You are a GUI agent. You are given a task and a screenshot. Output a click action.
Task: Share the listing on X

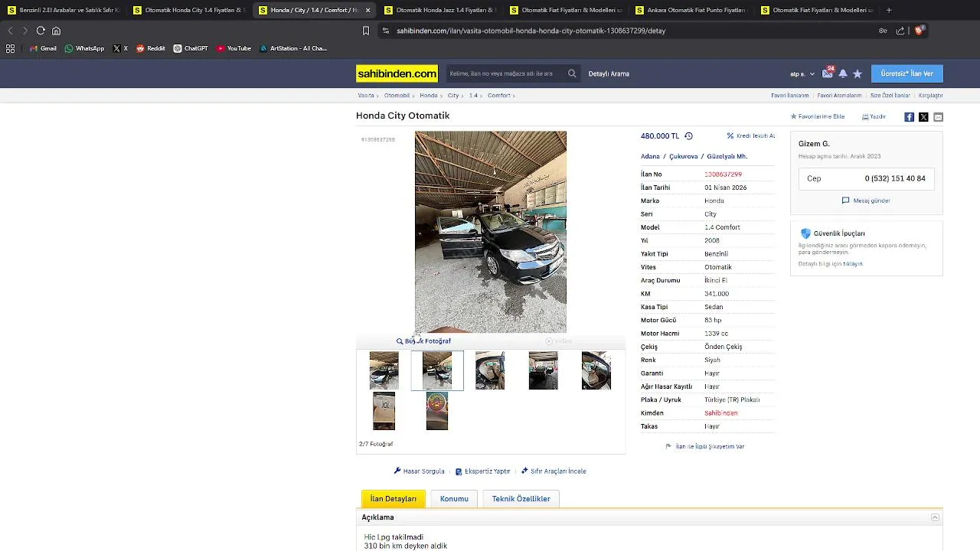923,117
